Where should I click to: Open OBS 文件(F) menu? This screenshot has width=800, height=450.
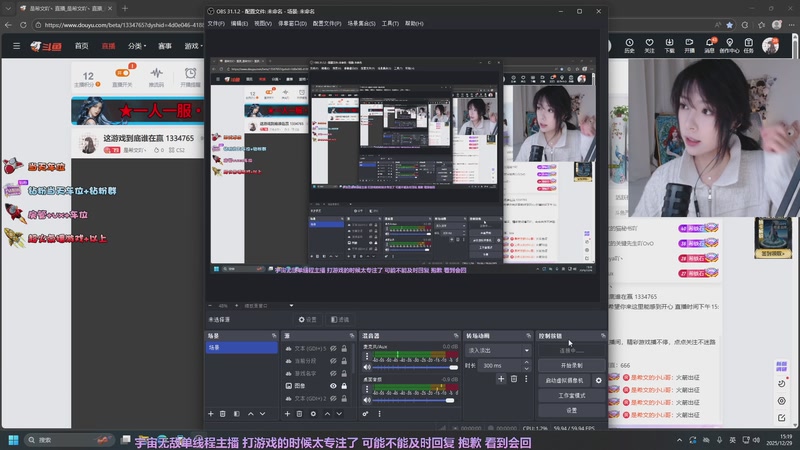coord(216,23)
